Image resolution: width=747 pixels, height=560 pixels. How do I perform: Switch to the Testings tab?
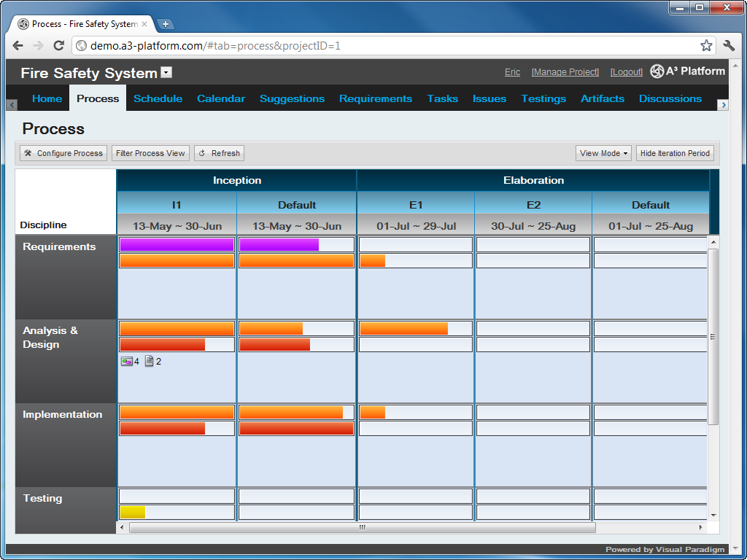tap(543, 98)
